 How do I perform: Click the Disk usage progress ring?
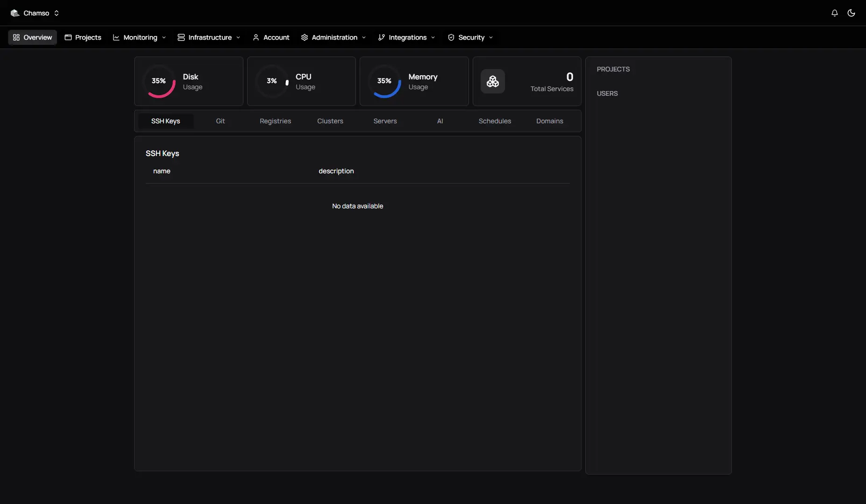tap(159, 81)
